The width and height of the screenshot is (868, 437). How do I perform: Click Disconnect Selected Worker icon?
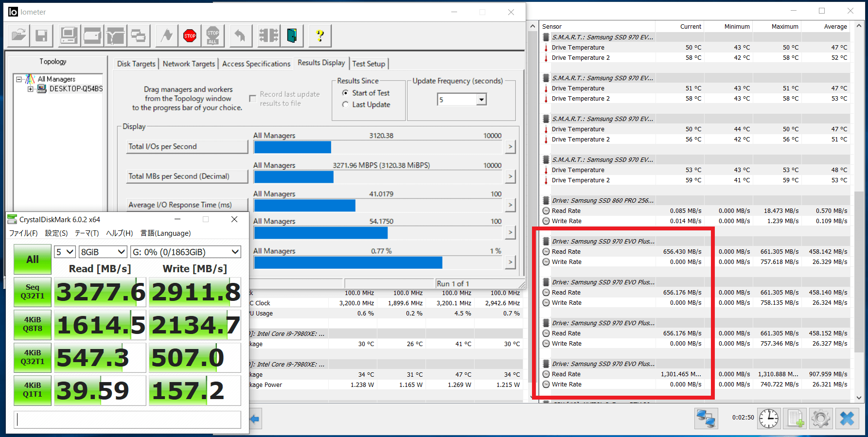coord(268,35)
